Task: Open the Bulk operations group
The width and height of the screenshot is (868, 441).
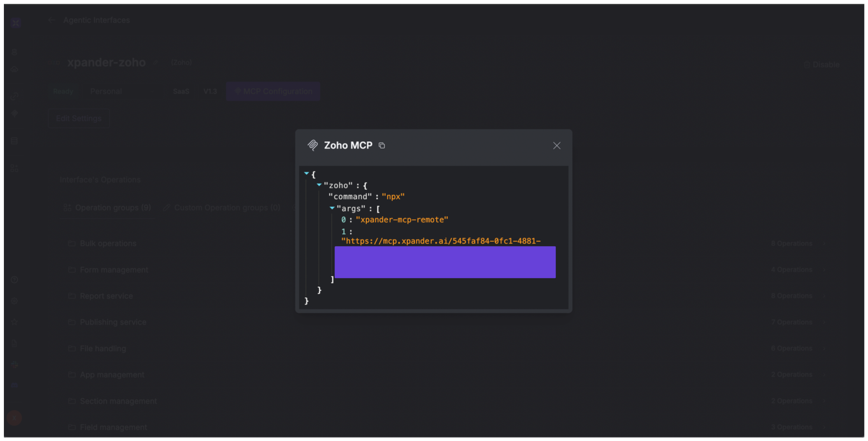Action: click(447, 243)
